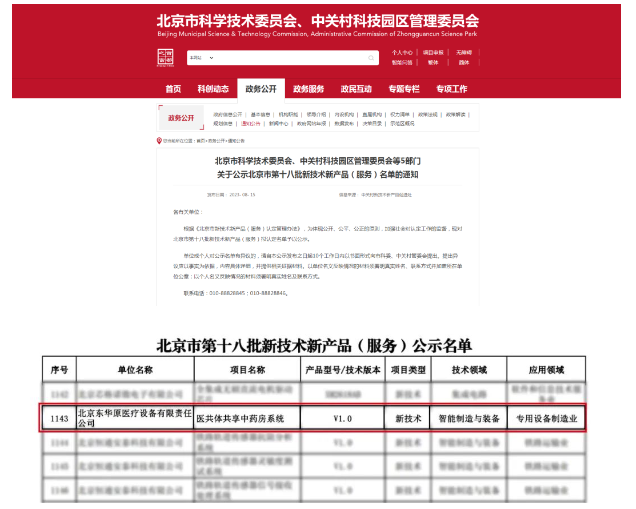
Task: Switch to 繁体 traditional Chinese
Action: tap(433, 62)
